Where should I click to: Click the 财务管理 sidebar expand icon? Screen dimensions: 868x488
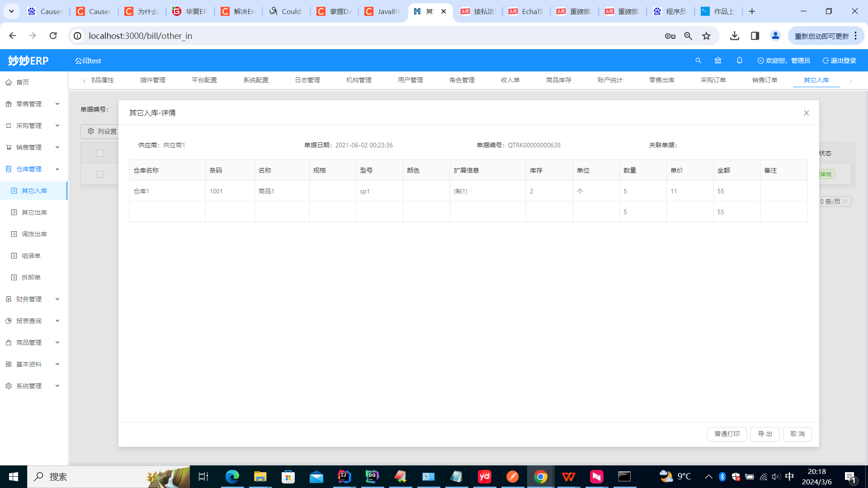(x=57, y=299)
